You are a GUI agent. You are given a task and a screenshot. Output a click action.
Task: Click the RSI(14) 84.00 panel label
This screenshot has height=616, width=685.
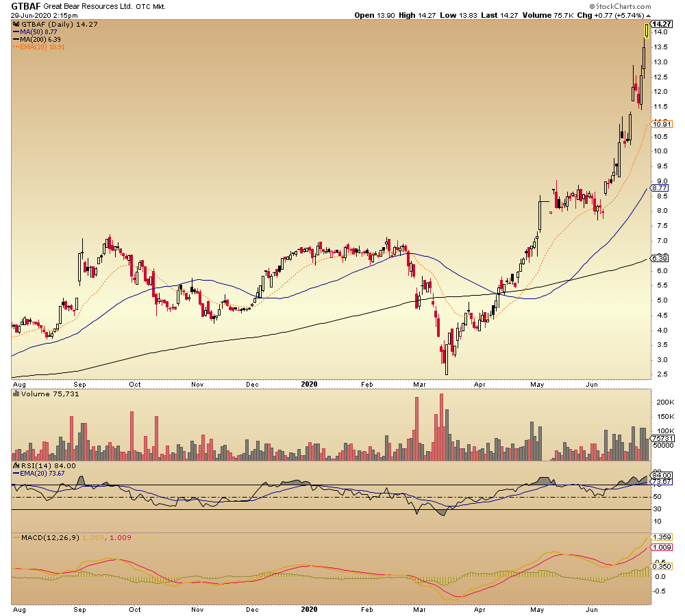(x=49, y=466)
